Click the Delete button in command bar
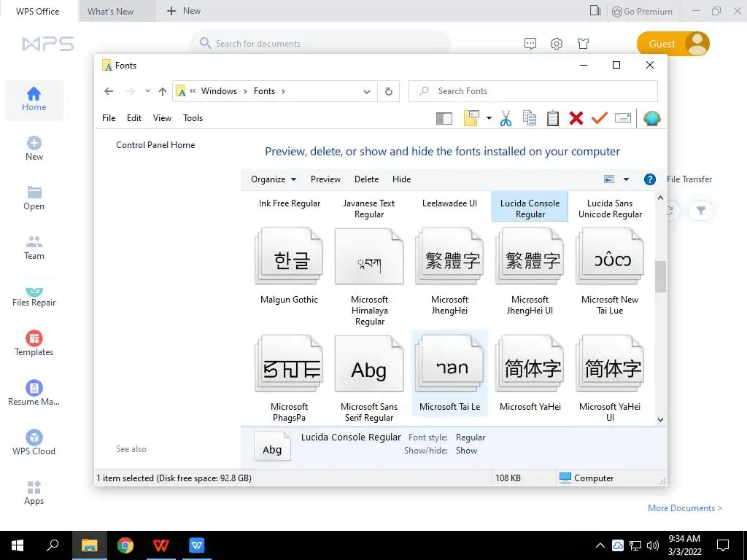The width and height of the screenshot is (747, 560). pyautogui.click(x=366, y=179)
